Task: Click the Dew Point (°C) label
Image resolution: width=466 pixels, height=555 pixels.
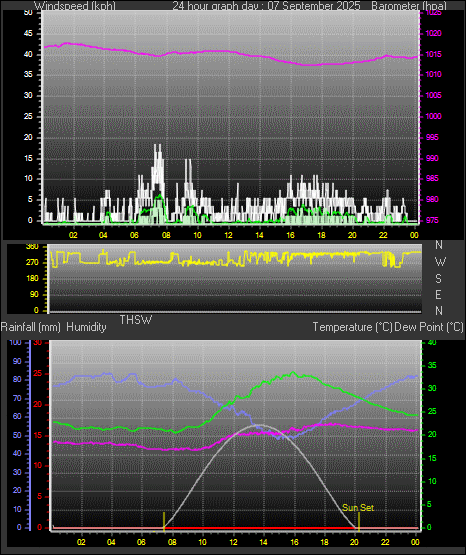Action: tap(429, 327)
